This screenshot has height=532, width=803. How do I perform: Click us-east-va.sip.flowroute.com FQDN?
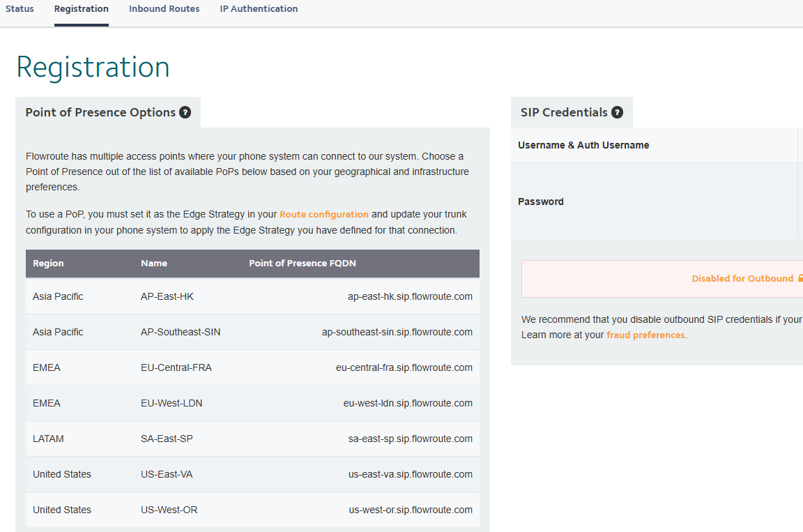coord(410,474)
